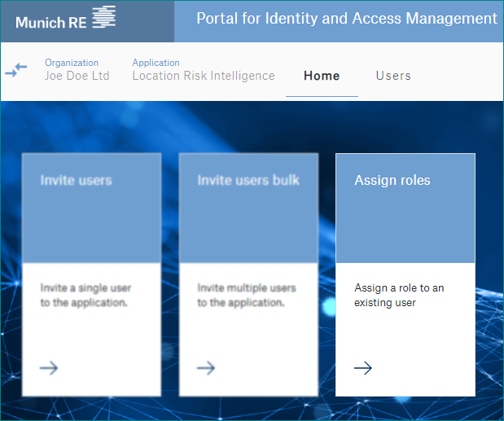This screenshot has height=421, width=504.
Task: Click 'Invite a single user to the application' text
Action: pos(85,295)
